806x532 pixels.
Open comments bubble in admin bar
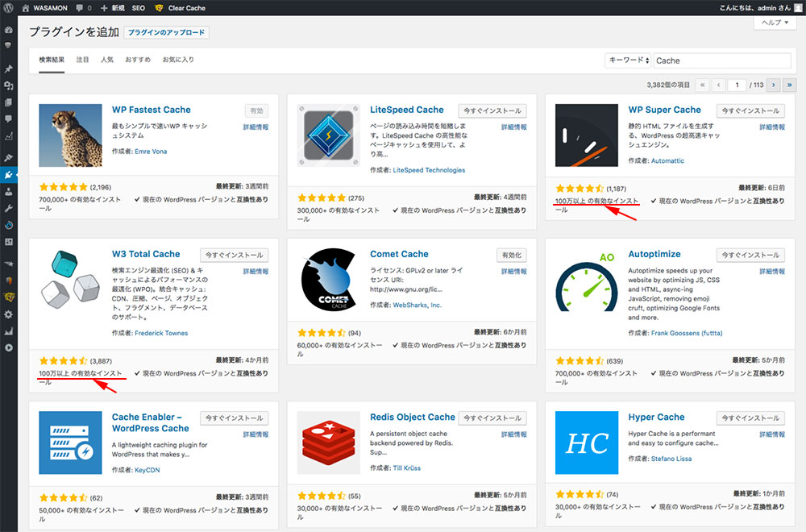(x=83, y=8)
